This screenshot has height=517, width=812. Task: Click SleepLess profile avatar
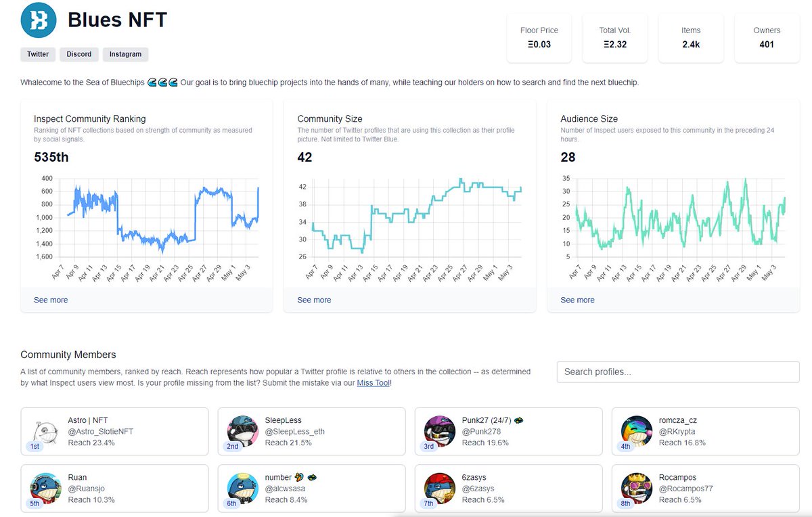coord(242,430)
